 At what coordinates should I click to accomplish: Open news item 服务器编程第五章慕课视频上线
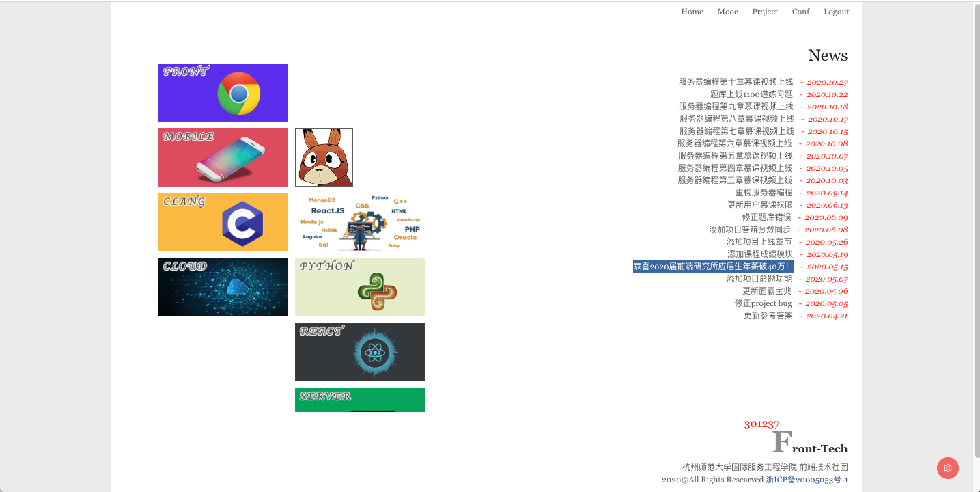click(735, 156)
